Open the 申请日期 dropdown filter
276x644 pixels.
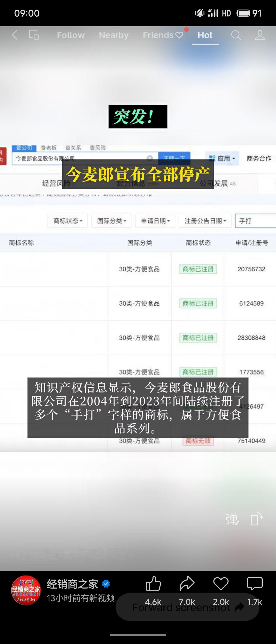pyautogui.click(x=155, y=221)
